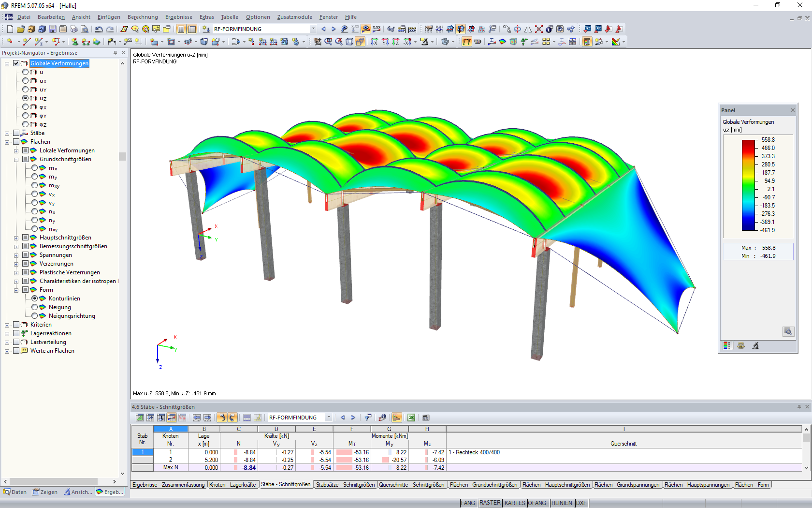
Task: Click the Excel export icon in table toolbar
Action: 411,418
